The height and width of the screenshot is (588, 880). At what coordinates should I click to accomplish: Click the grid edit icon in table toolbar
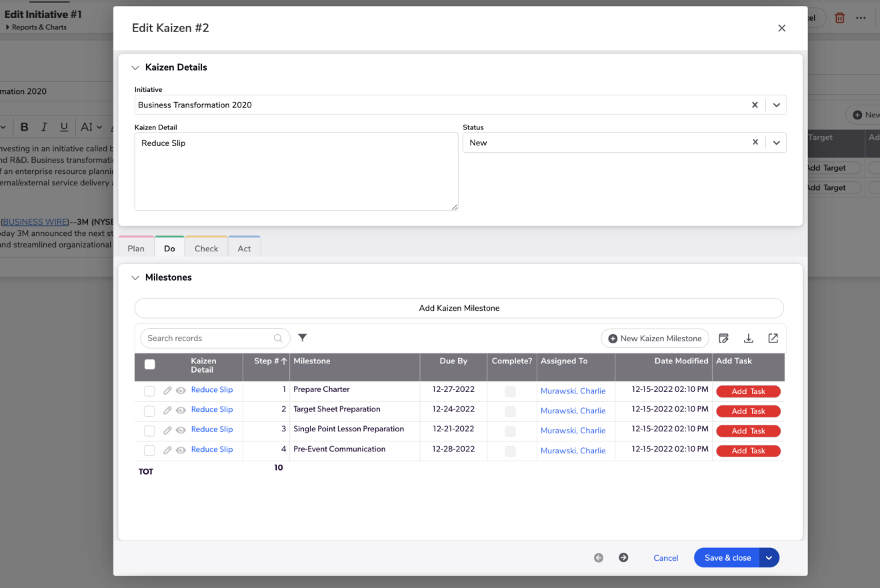click(x=723, y=339)
